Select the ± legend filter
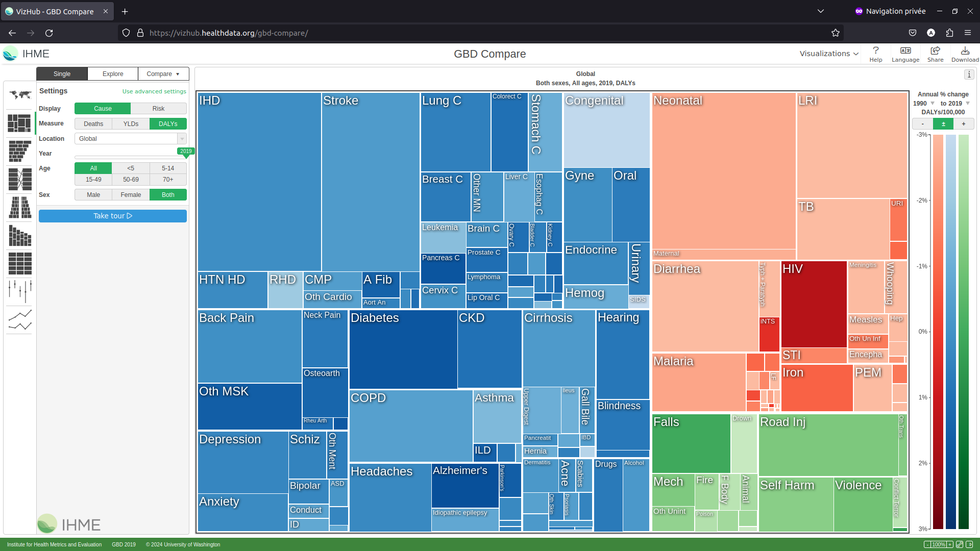 click(943, 124)
